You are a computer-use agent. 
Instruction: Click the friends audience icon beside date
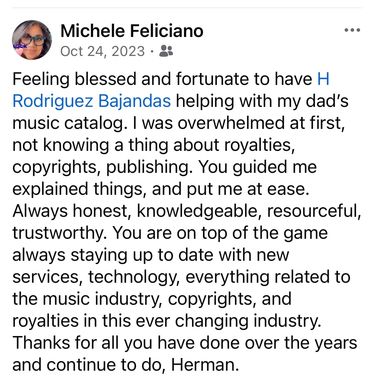pyautogui.click(x=166, y=51)
